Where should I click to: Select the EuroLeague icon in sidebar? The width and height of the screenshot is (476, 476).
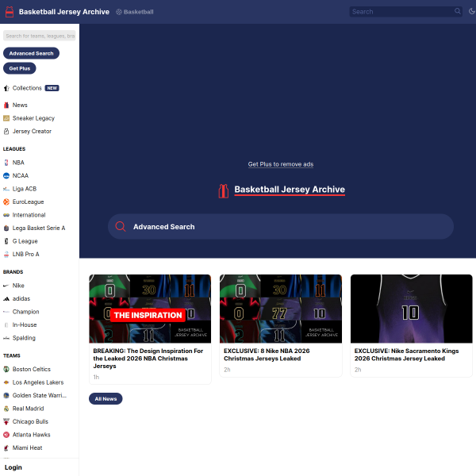point(6,202)
